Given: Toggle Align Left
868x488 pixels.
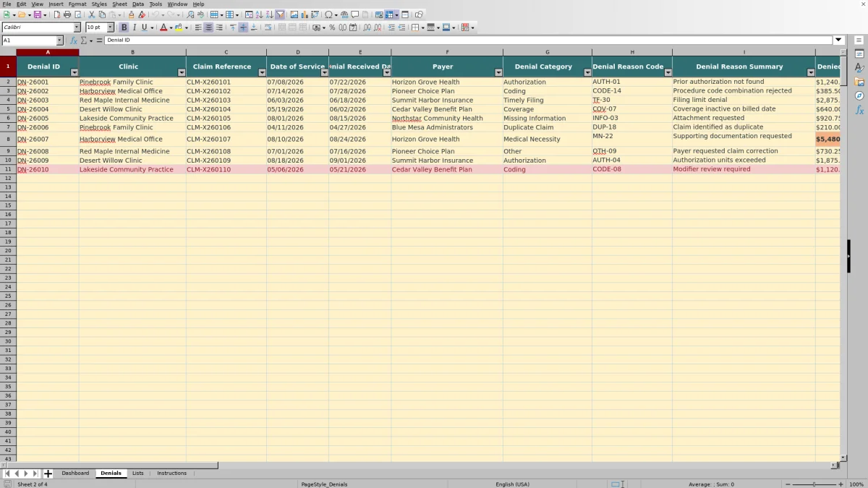Looking at the screenshot, I should (198, 27).
